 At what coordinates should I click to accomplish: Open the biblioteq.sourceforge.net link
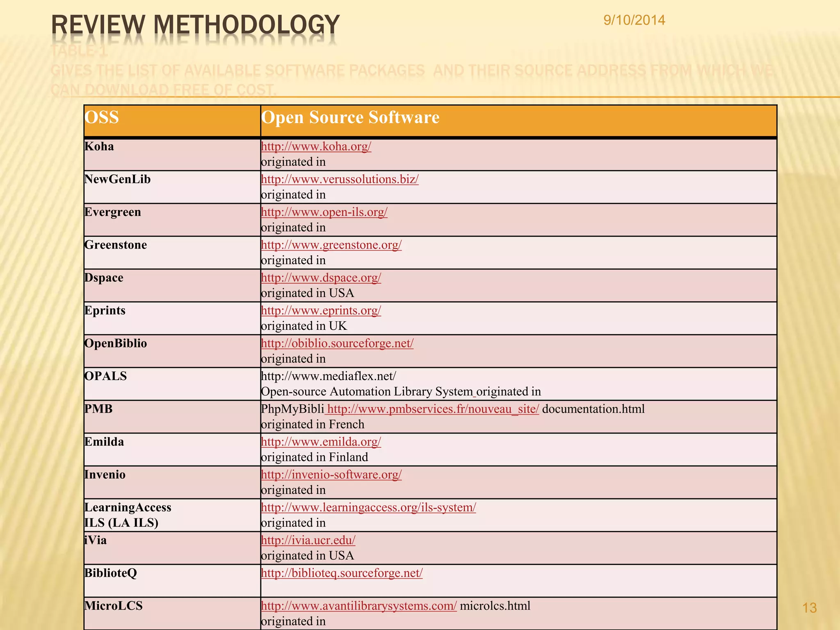tap(342, 573)
